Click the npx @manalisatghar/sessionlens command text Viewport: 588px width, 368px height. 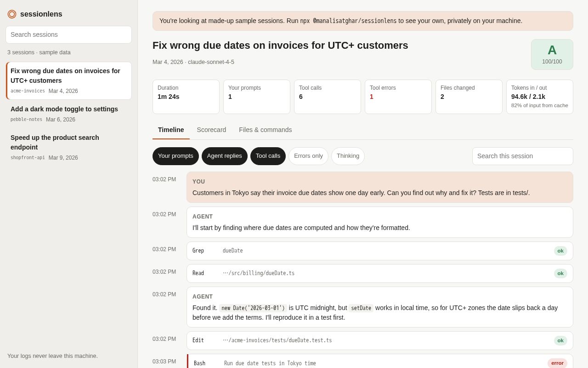point(348,21)
